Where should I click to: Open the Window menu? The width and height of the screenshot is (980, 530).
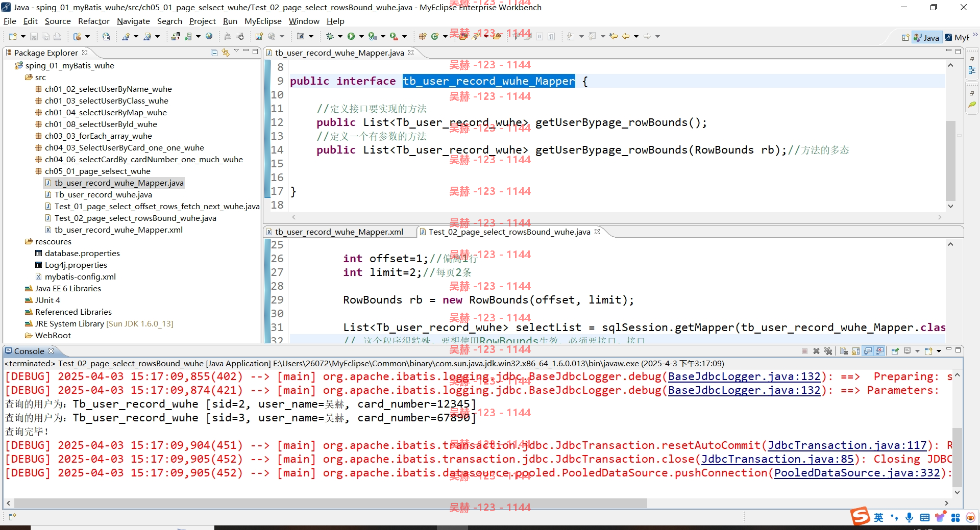tap(304, 21)
